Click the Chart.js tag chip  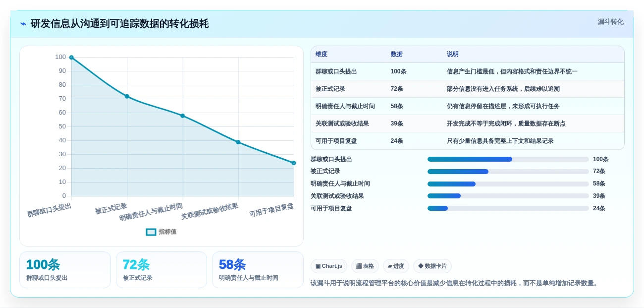click(x=329, y=266)
